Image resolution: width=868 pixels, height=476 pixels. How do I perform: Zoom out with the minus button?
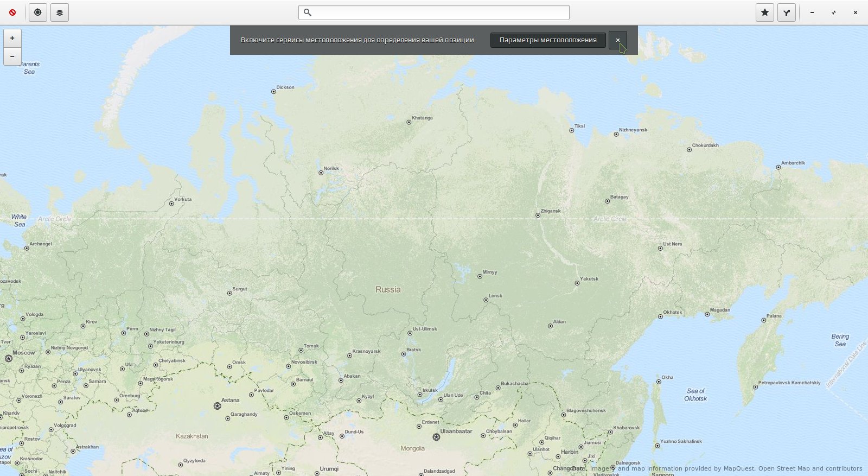click(x=12, y=56)
